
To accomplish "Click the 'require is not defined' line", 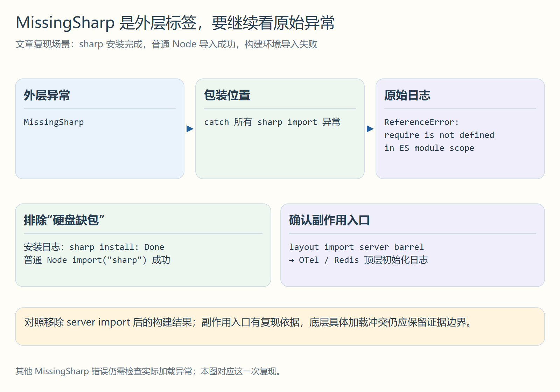I will [x=439, y=135].
